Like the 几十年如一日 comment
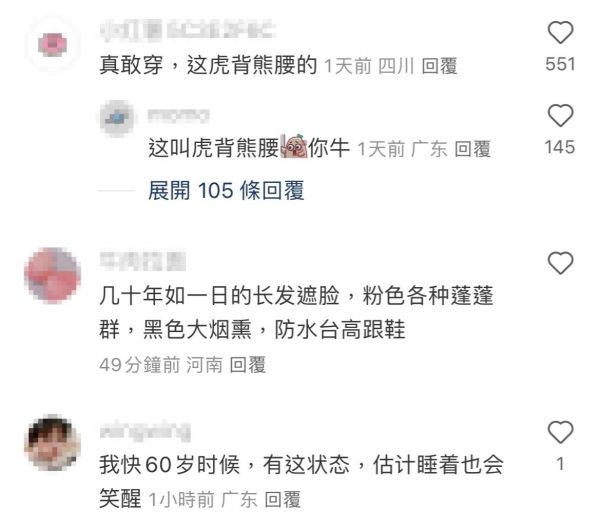 560,263
